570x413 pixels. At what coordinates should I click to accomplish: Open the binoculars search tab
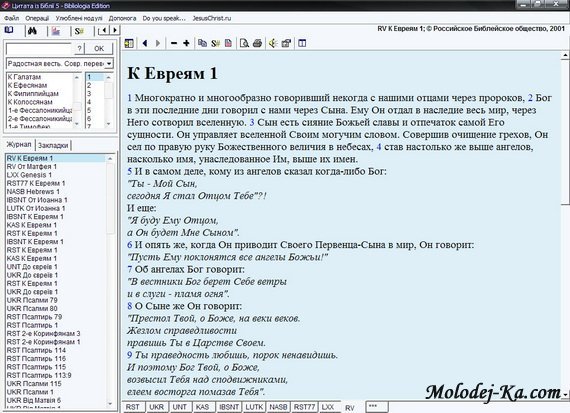(33, 31)
